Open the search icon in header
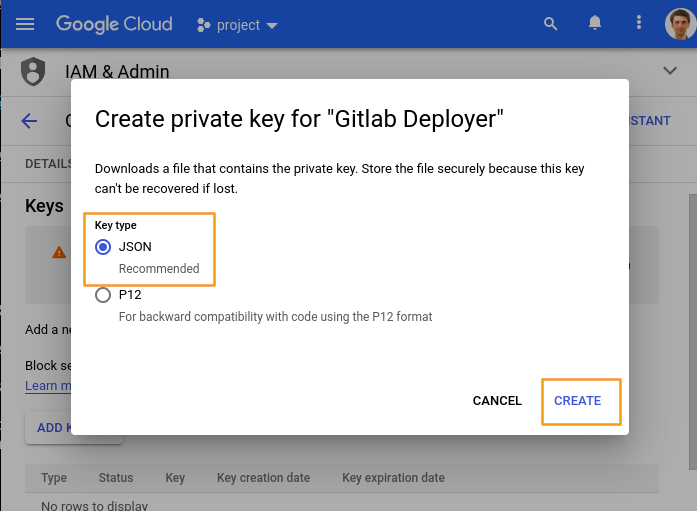This screenshot has width=697, height=511. [550, 24]
